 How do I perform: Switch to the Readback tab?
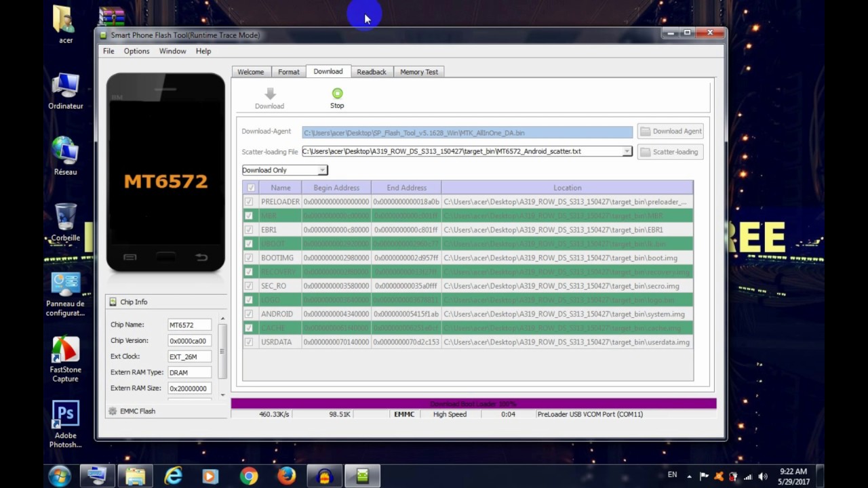pyautogui.click(x=372, y=72)
